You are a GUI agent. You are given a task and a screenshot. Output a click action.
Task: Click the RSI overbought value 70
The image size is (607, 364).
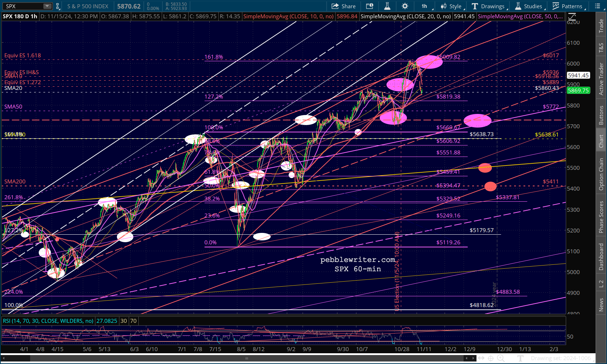[x=133, y=321]
